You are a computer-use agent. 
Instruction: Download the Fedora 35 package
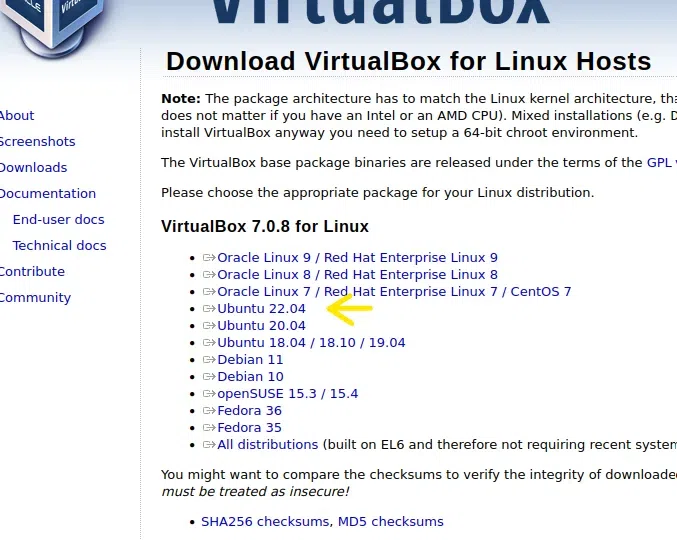[249, 428]
